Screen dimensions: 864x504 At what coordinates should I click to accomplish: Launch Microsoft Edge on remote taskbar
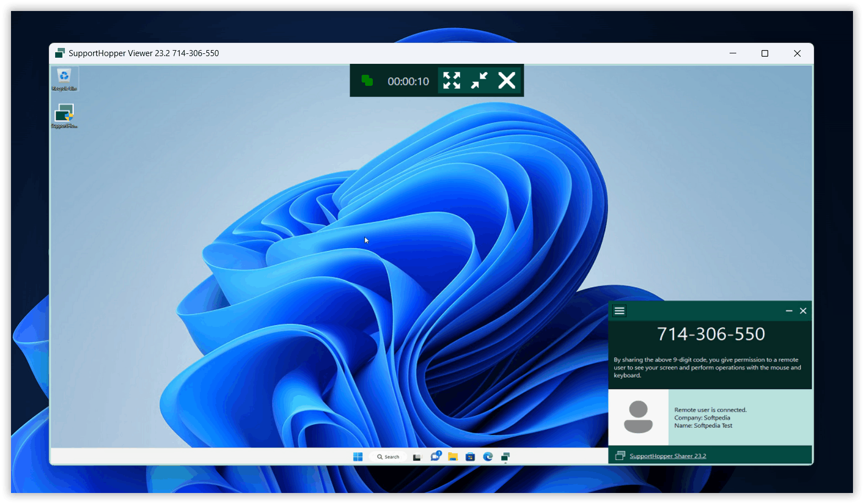488,457
